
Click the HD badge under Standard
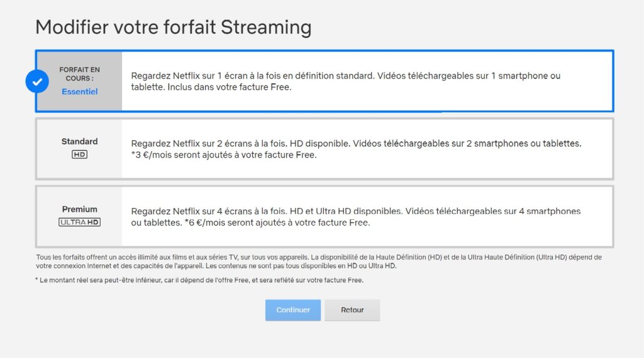click(x=79, y=155)
